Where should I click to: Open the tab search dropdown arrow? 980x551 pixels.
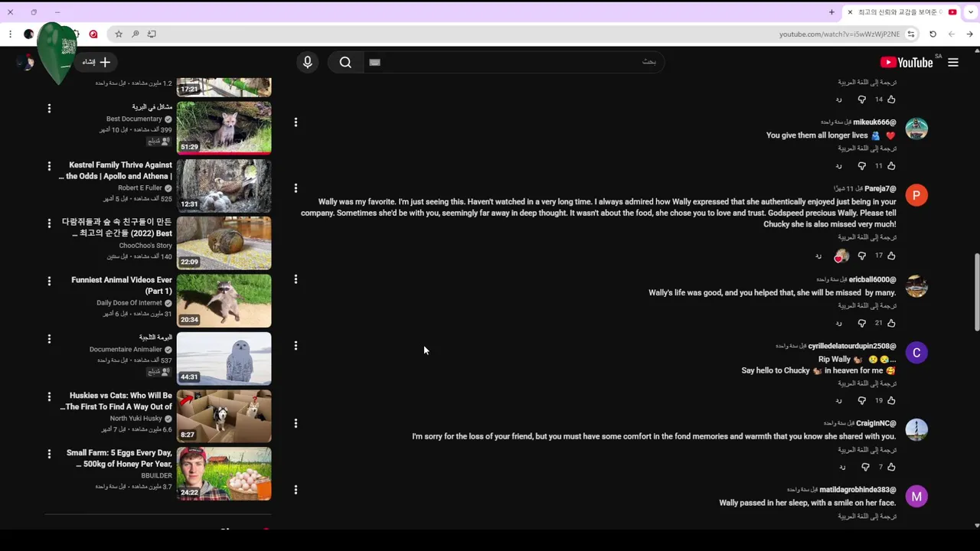click(971, 12)
